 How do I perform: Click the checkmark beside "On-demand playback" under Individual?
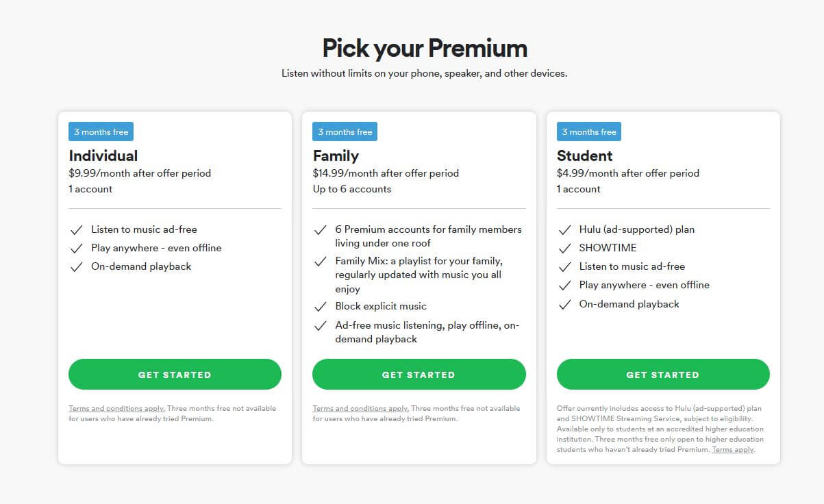click(x=77, y=266)
